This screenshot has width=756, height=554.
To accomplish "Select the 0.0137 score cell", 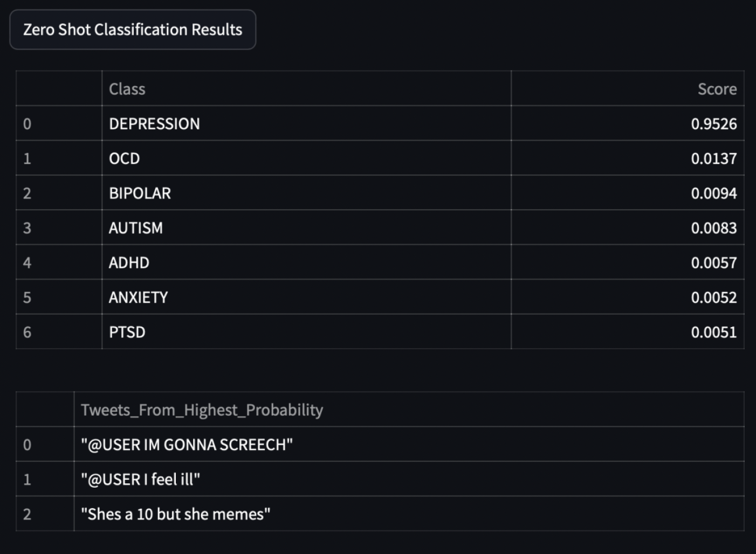I will click(713, 158).
